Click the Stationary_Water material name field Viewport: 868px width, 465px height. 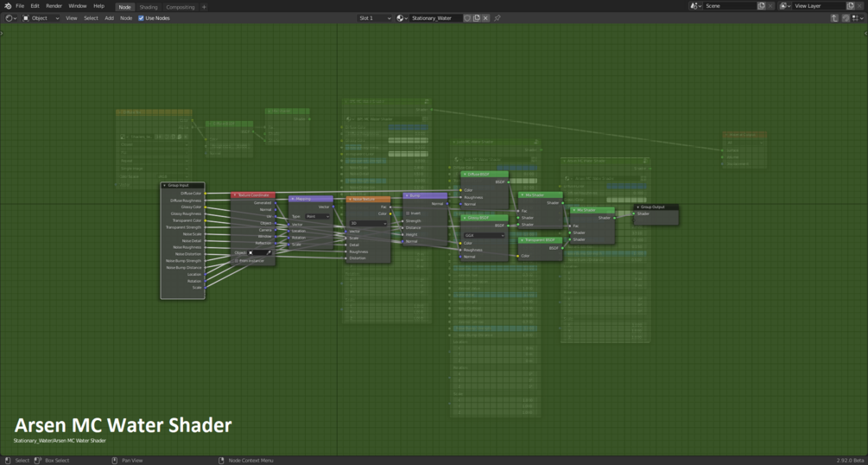click(435, 18)
